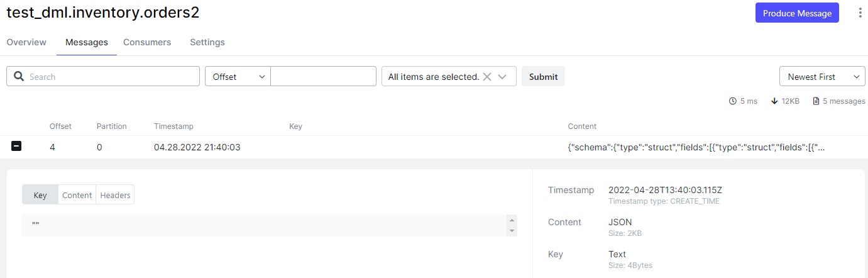Click the offset value input field
This screenshot has width=868, height=278.
click(x=323, y=76)
